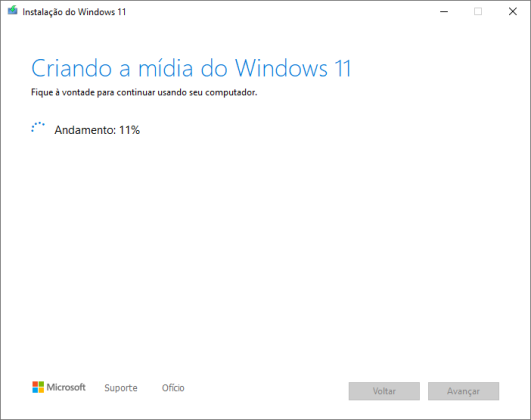Click the Avançar button
This screenshot has height=420, width=531.
463,391
